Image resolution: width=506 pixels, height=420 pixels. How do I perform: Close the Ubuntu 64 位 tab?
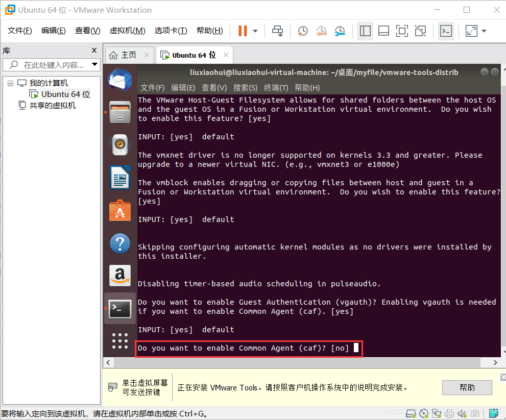[x=226, y=55]
